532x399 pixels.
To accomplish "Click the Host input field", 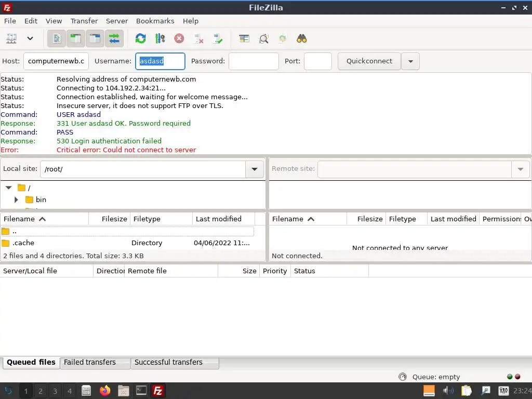I will click(x=56, y=61).
